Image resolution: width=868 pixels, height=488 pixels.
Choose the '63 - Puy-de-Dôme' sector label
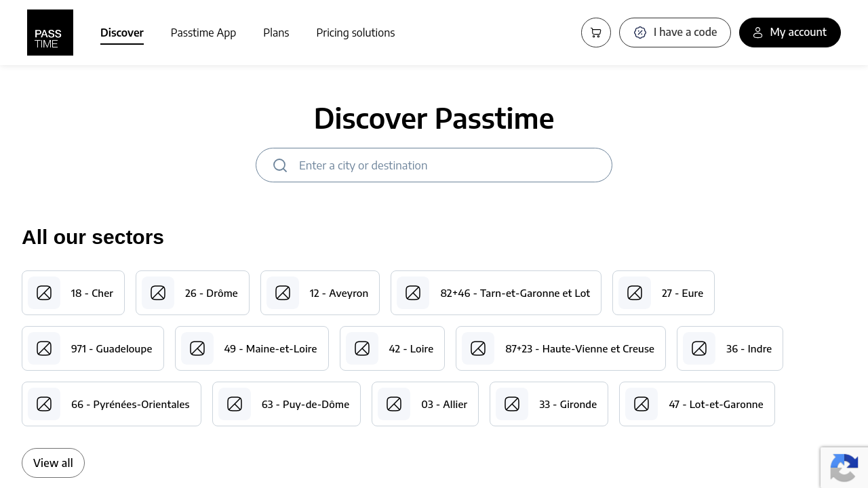pos(305,404)
